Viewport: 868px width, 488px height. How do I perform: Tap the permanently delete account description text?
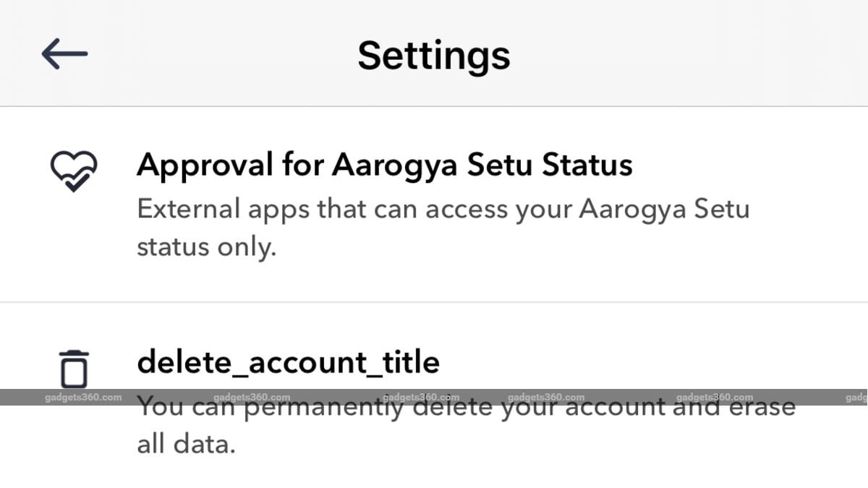465,424
